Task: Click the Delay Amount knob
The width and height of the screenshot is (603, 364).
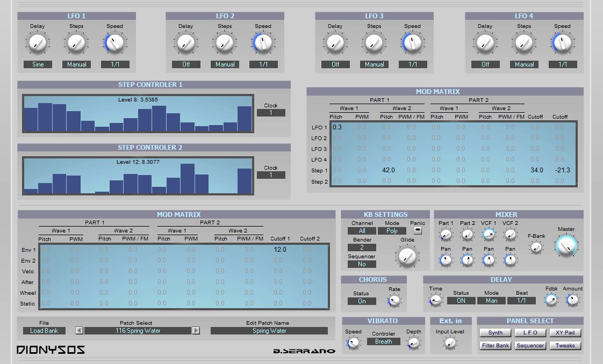Action: [x=572, y=300]
